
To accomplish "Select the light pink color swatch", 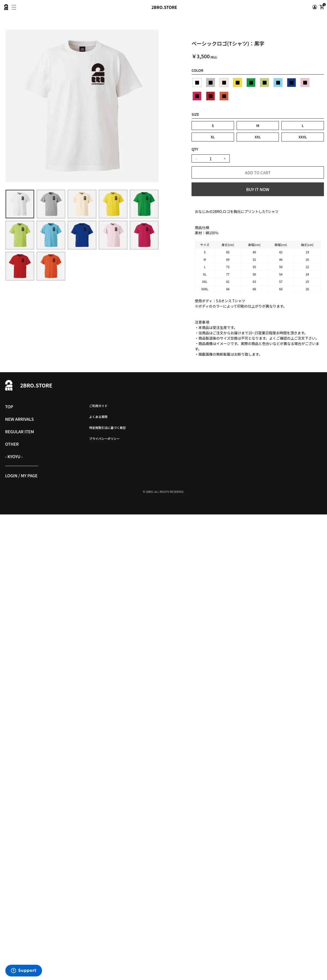I will pyautogui.click(x=305, y=82).
